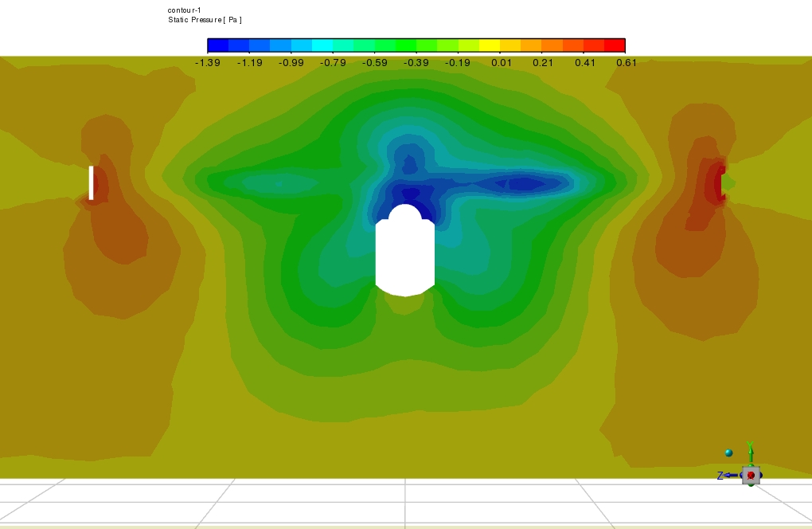
Task: Pick the cyan colorbar segment
Action: pyautogui.click(x=322, y=45)
